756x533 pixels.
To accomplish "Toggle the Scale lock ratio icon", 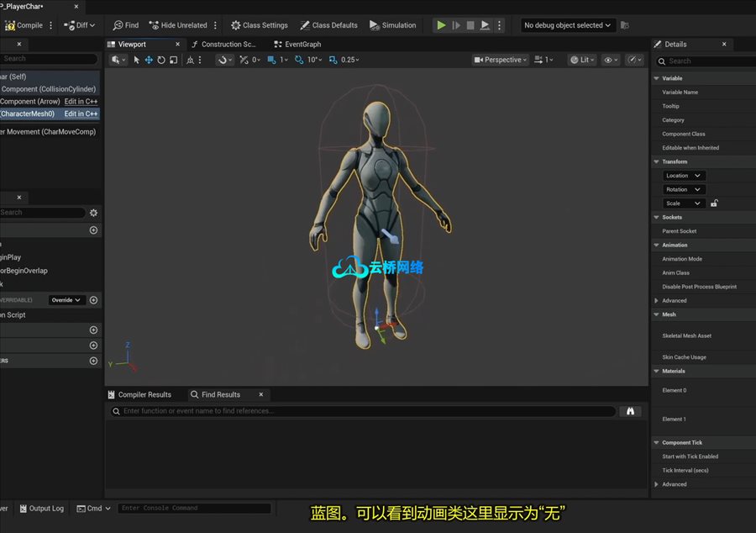I will tap(714, 203).
